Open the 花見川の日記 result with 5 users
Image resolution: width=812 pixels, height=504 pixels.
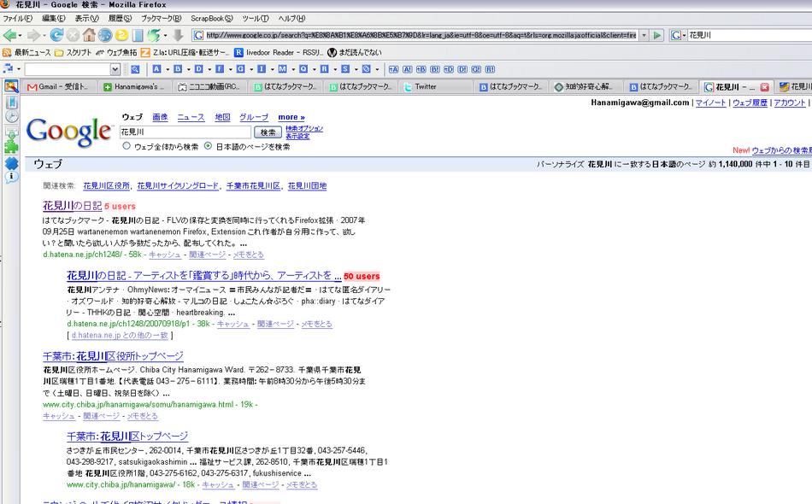72,205
